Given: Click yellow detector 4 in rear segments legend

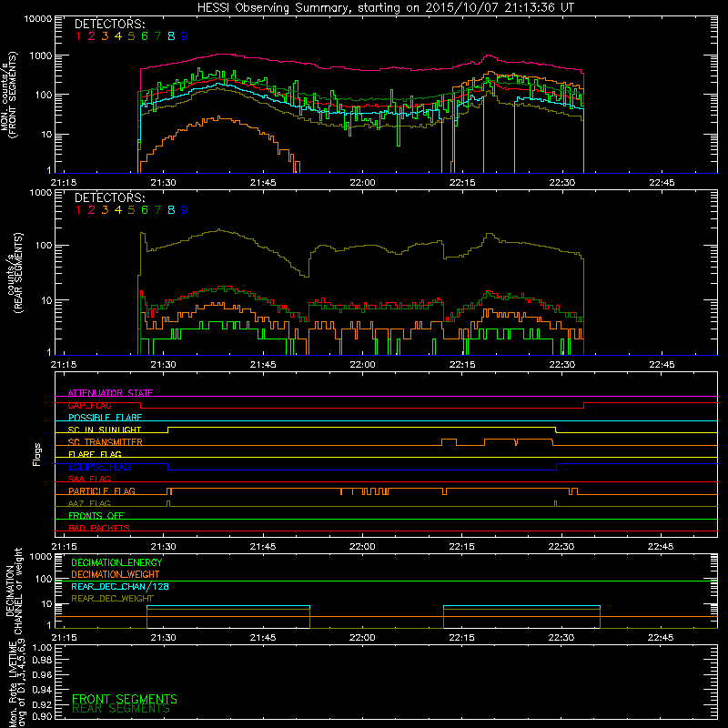Looking at the screenshot, I should tap(118, 210).
